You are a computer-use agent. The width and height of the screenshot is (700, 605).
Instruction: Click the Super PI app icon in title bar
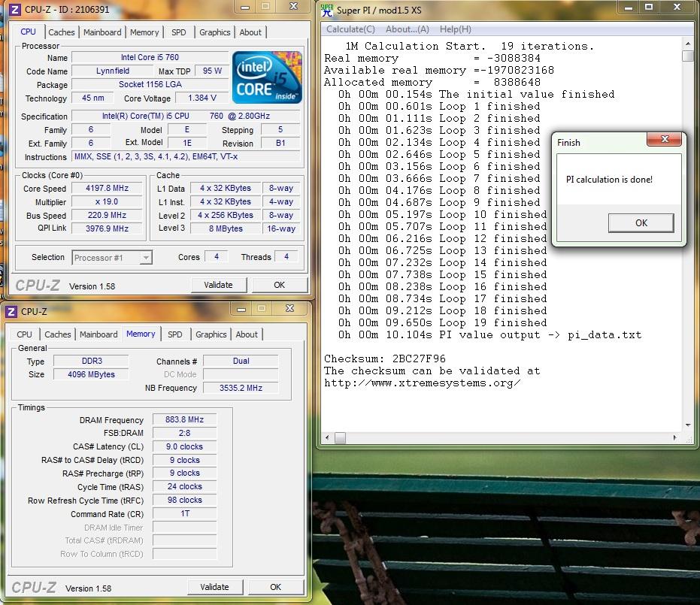(327, 10)
